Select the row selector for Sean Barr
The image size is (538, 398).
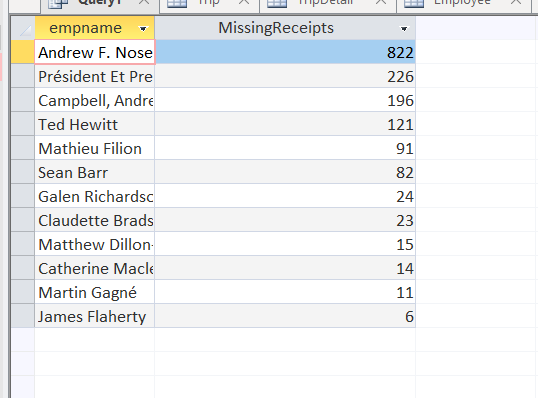coord(23,172)
